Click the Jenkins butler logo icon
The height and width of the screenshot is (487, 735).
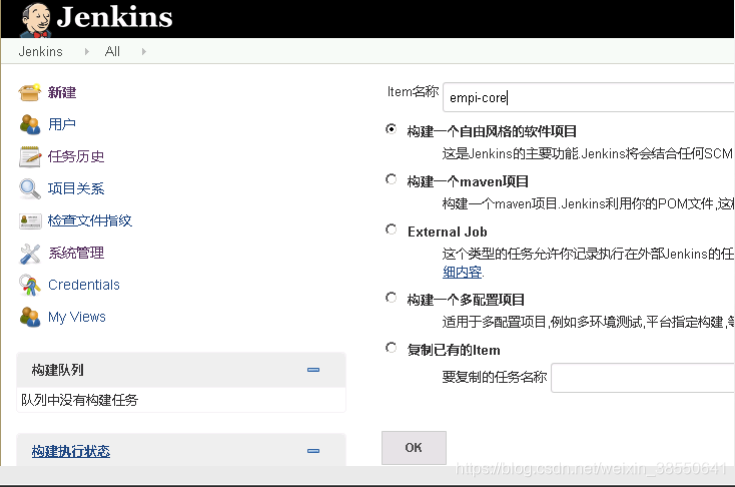[x=36, y=20]
